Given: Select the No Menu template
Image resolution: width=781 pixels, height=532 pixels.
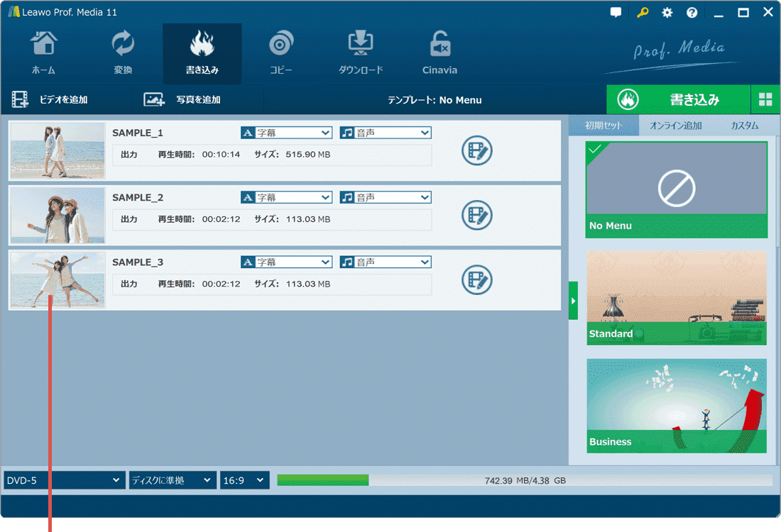Looking at the screenshot, I should (677, 189).
